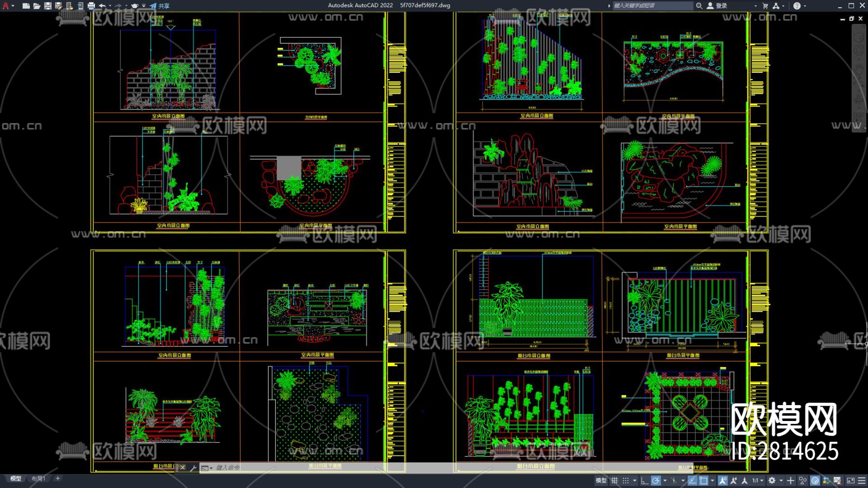The height and width of the screenshot is (488, 868).
Task: Click the ViewCube in drawing area
Action: (859, 38)
